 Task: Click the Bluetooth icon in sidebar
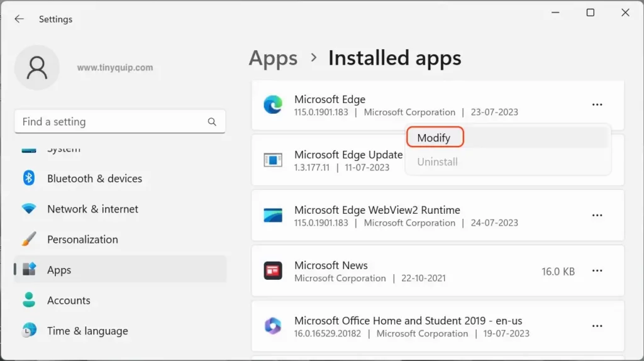pos(29,178)
